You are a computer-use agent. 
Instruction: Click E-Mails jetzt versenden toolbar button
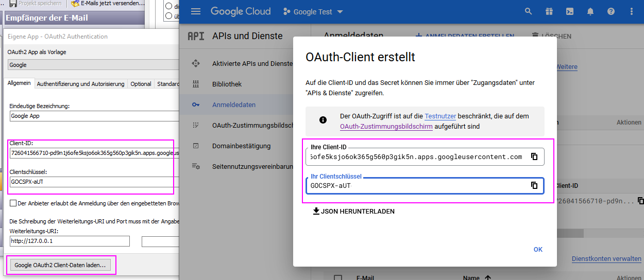(108, 3)
